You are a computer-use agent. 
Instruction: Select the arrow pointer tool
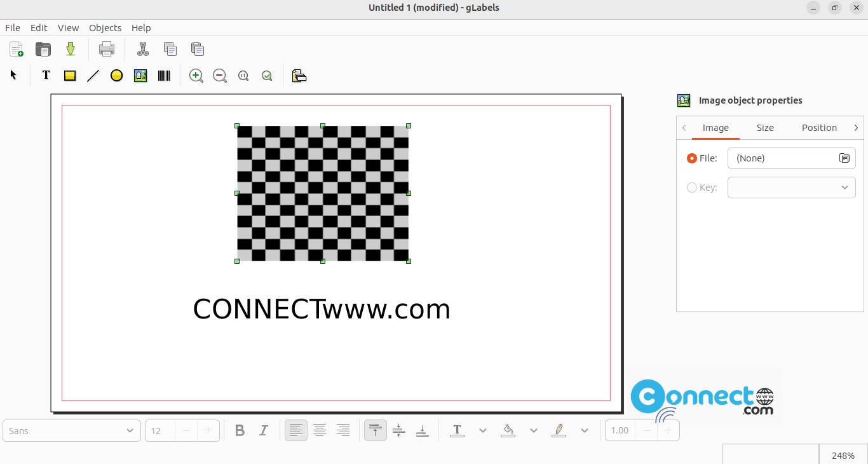13,75
